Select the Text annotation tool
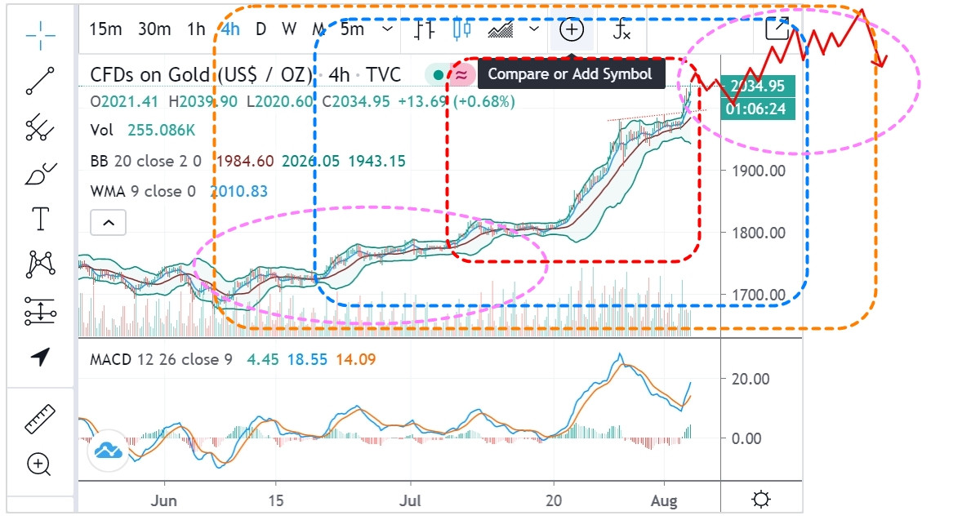 click(40, 218)
